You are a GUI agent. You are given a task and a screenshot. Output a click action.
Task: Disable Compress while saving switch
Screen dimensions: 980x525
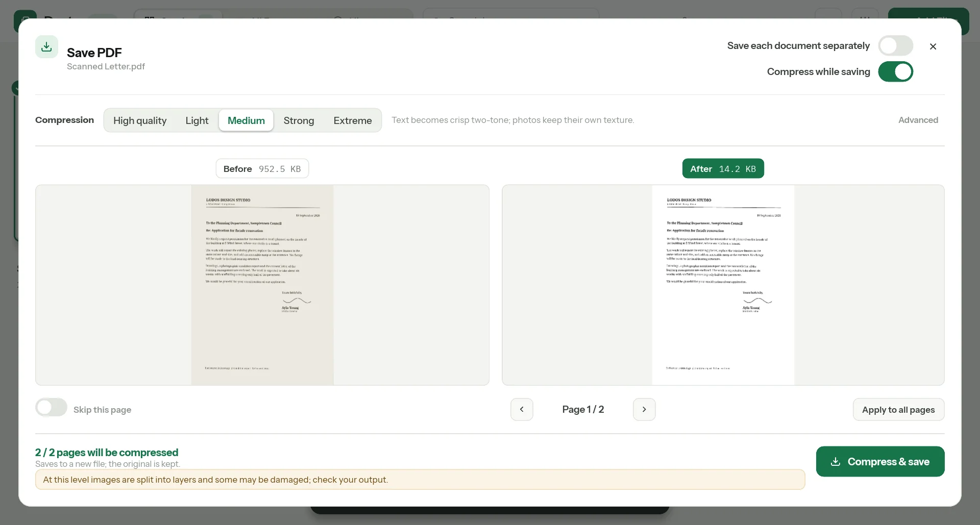pos(896,71)
